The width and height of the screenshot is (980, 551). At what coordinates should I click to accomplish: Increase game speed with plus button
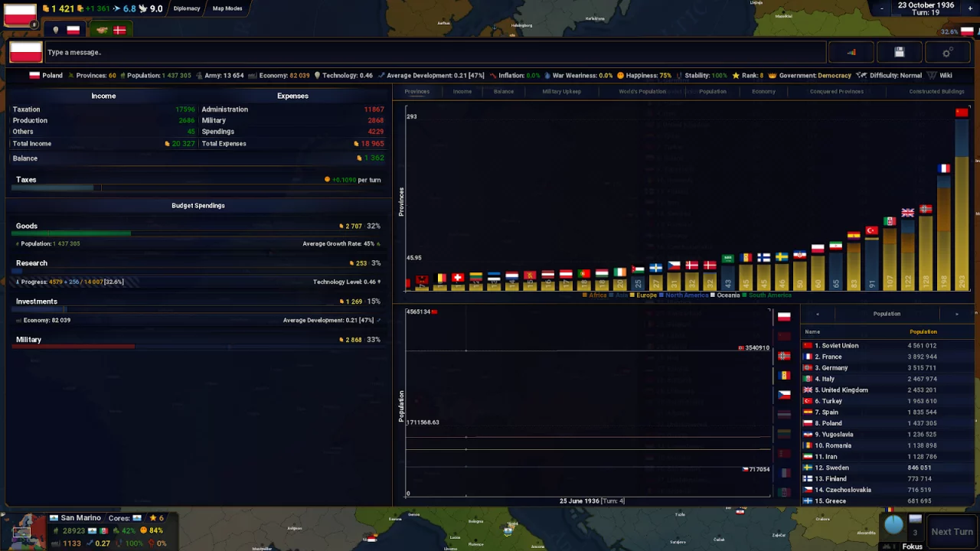pos(970,9)
